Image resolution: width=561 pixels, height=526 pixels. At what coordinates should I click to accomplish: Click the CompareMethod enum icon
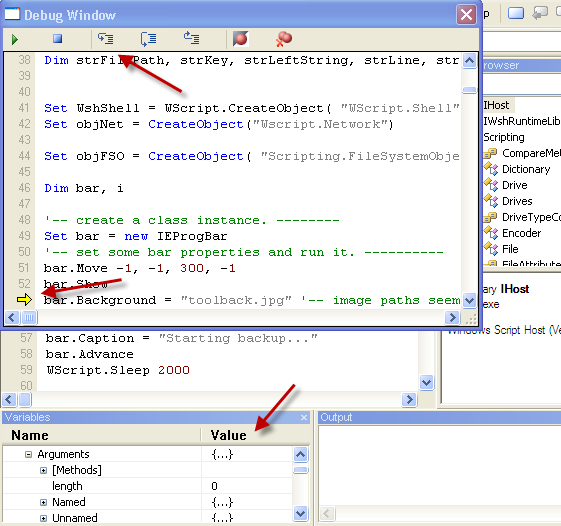coord(491,153)
